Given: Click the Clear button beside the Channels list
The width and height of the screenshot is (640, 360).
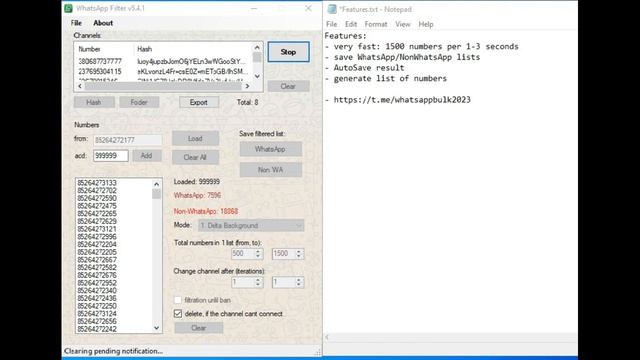Looking at the screenshot, I should (x=288, y=86).
